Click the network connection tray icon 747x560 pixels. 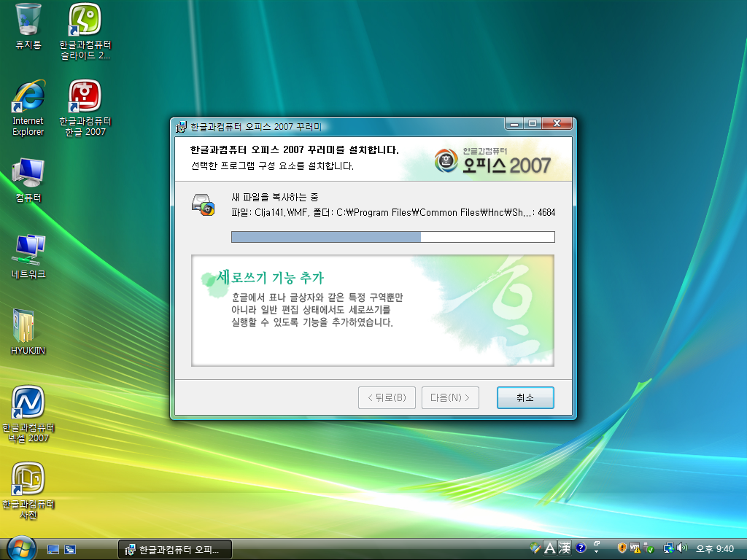click(x=669, y=548)
